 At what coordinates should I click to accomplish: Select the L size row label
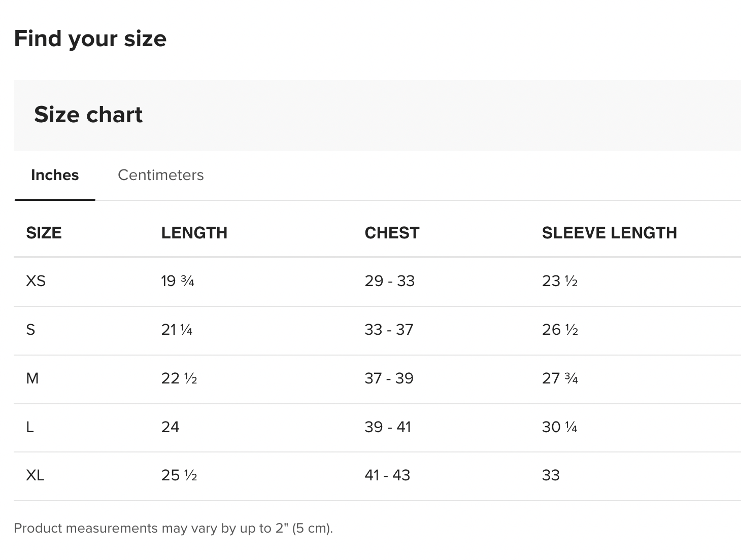tap(29, 427)
